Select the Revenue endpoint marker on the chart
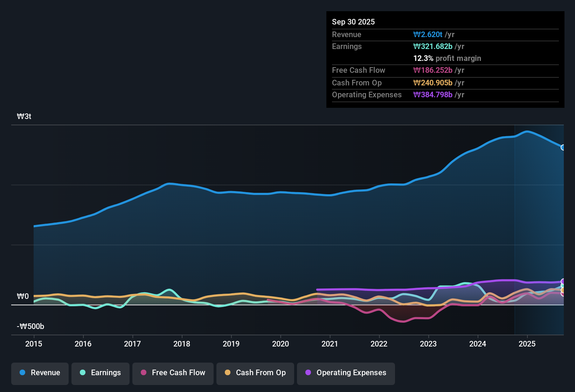This screenshot has width=575, height=392. tap(563, 148)
